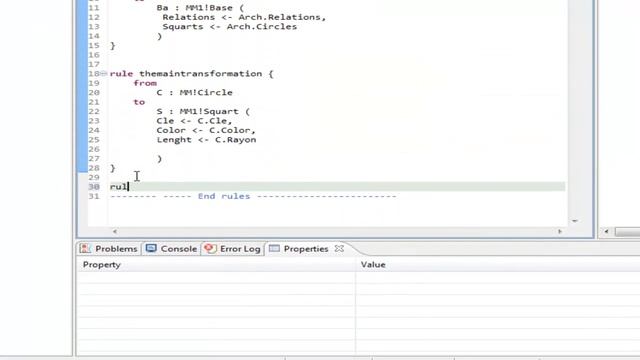Click the Error Log icon
The image size is (640, 360).
pyautogui.click(x=210, y=248)
